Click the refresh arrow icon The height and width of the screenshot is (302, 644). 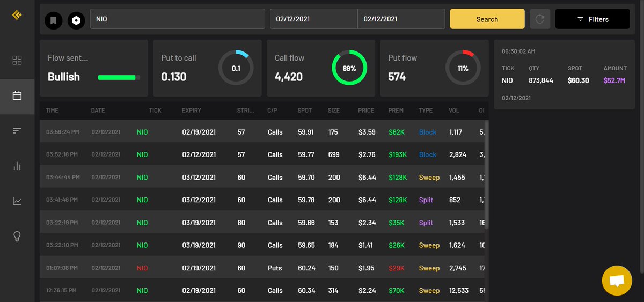click(540, 19)
